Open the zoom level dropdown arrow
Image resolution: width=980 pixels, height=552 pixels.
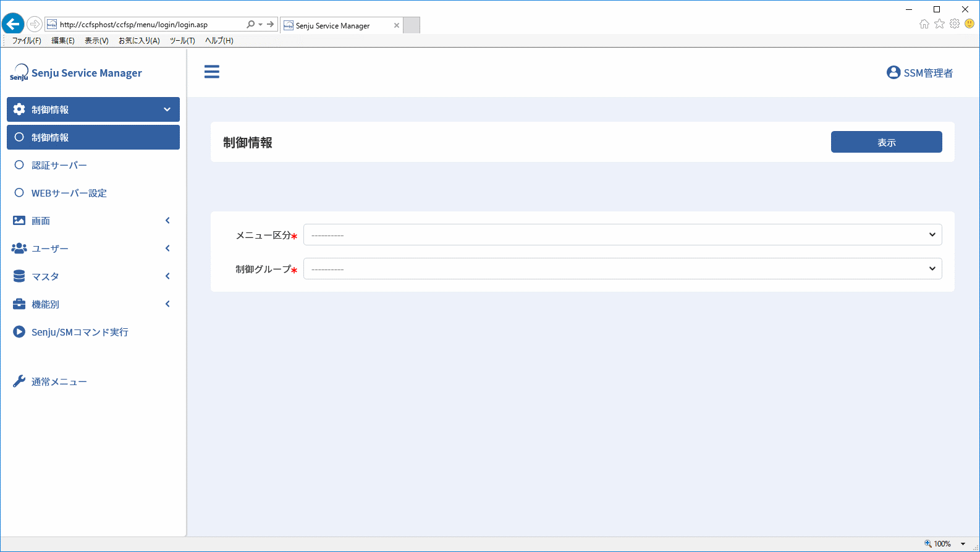pos(963,544)
